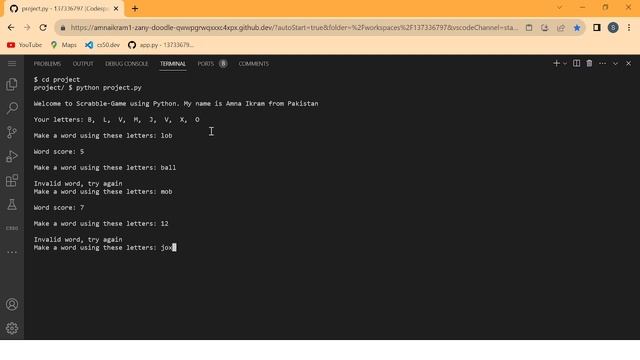Switch to the Debug Console tab
The height and width of the screenshot is (360, 640).
(127, 64)
